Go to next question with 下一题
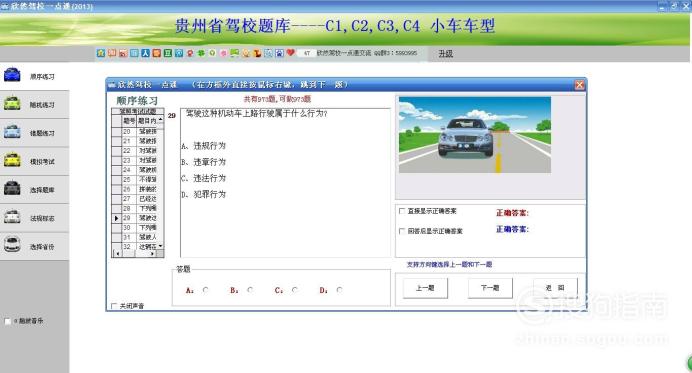 tap(490, 288)
